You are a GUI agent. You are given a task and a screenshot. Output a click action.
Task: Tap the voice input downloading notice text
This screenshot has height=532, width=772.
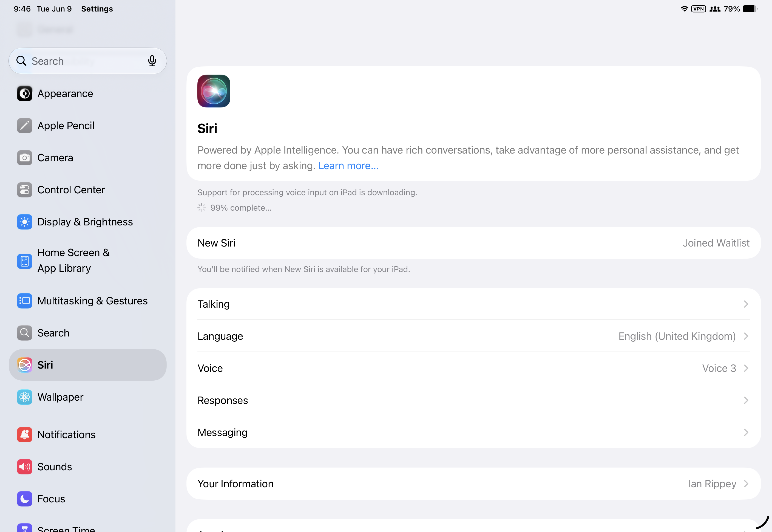point(307,192)
